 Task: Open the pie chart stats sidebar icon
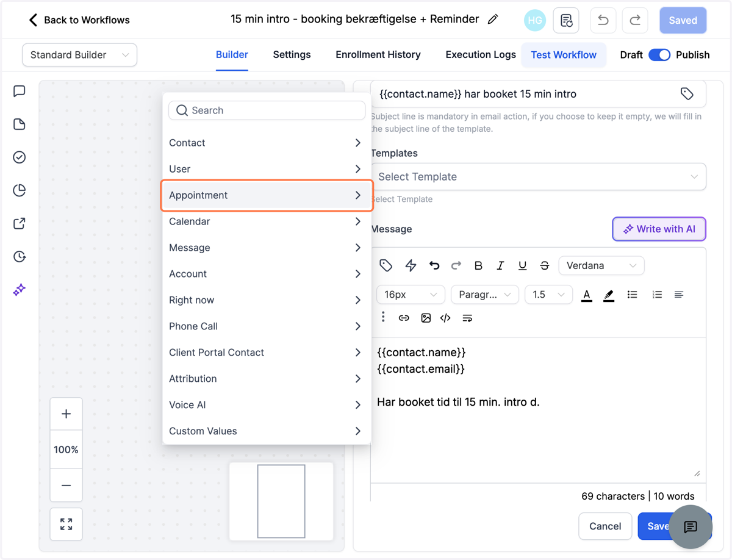tap(20, 190)
